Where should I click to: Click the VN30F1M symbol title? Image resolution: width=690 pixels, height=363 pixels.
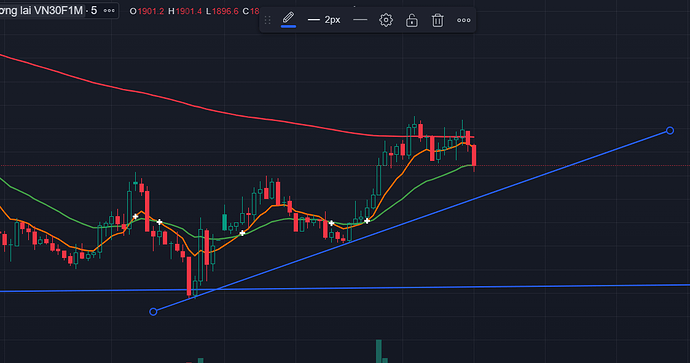(41, 11)
